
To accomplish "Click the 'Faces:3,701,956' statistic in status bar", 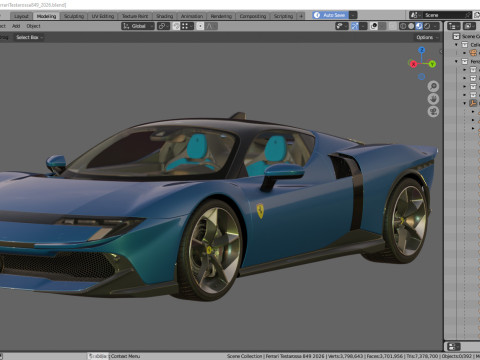I will tap(385, 356).
